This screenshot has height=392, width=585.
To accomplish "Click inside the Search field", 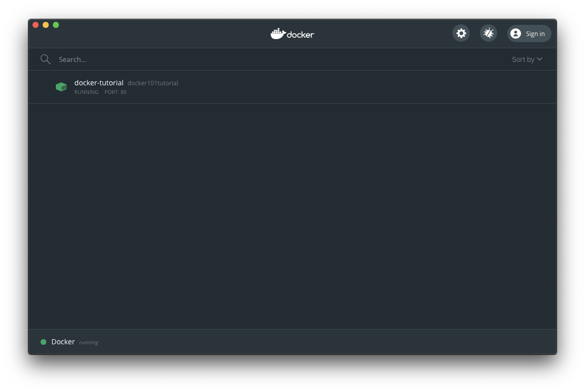I will point(152,59).
